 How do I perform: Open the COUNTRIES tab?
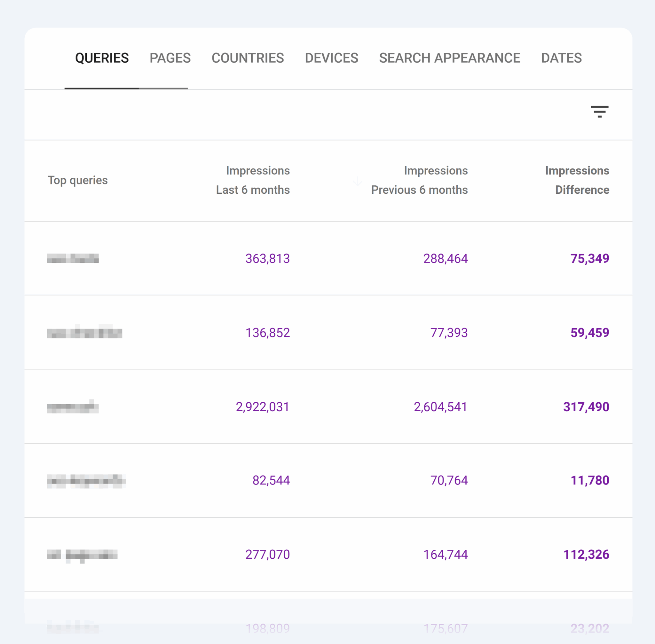(x=248, y=58)
